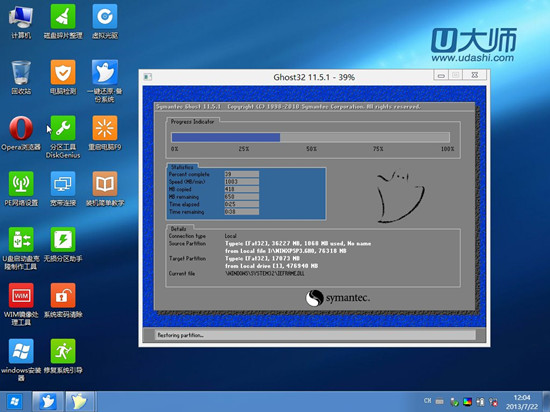Open the color display settings tray icon
The height and width of the screenshot is (412, 550).
[467, 401]
